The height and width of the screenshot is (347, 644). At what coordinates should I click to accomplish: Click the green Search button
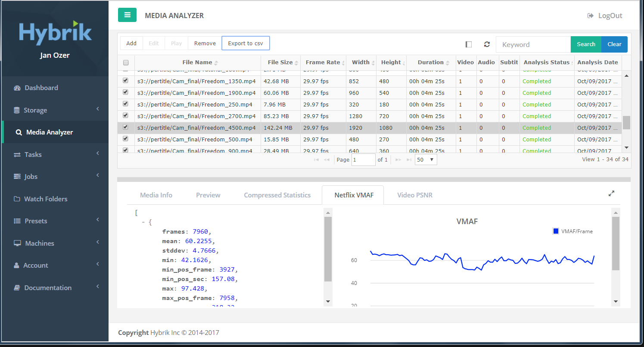tap(586, 44)
